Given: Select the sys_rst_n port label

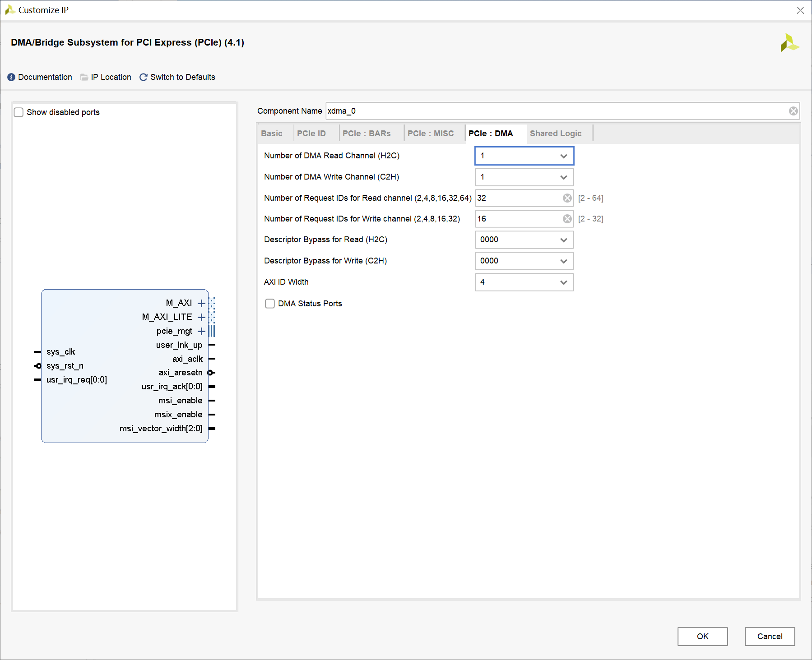Looking at the screenshot, I should [x=65, y=366].
